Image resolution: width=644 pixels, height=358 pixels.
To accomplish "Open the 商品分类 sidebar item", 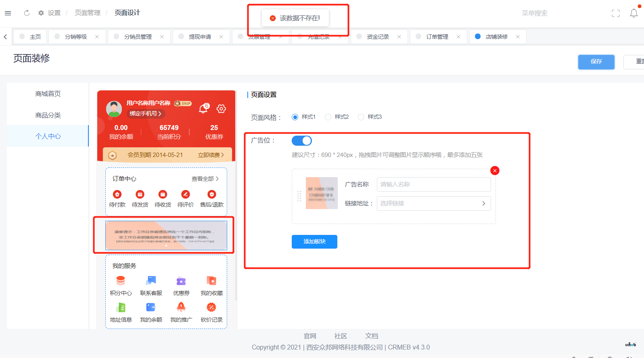I will coord(48,115).
